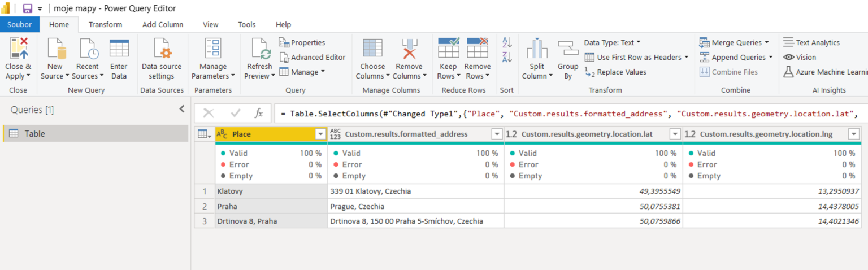Viewport: 868px width, 270px height.
Task: Expand the Data Type: Text dropdown
Action: [639, 42]
